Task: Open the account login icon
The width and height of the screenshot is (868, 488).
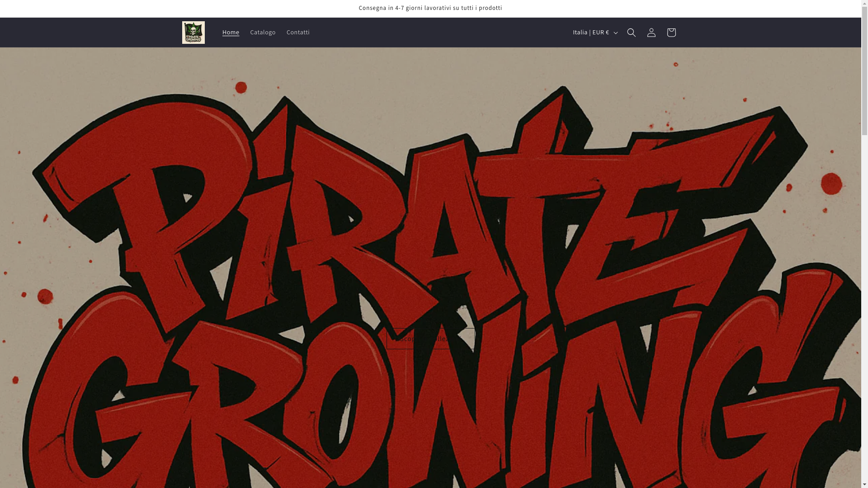Action: point(651,33)
